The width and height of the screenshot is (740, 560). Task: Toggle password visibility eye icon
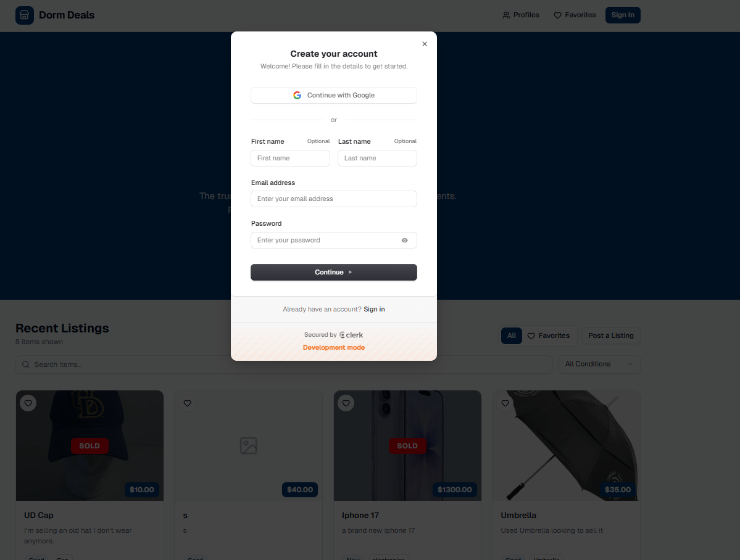click(x=404, y=240)
